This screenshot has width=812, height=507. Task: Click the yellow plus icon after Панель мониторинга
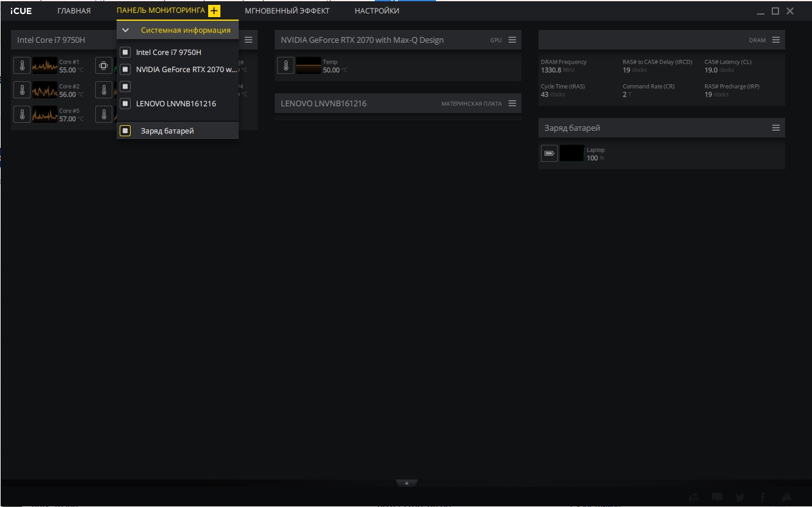pos(214,11)
